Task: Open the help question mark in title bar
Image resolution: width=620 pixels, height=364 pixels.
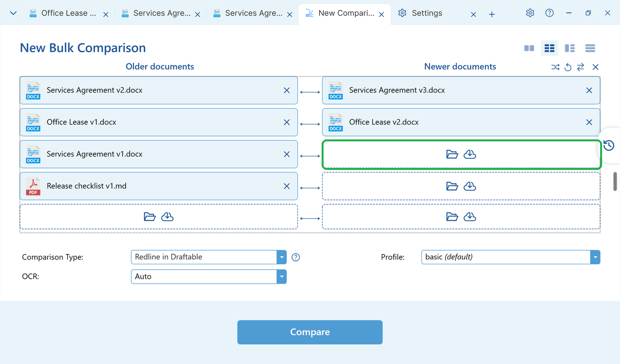Action: pos(549,13)
